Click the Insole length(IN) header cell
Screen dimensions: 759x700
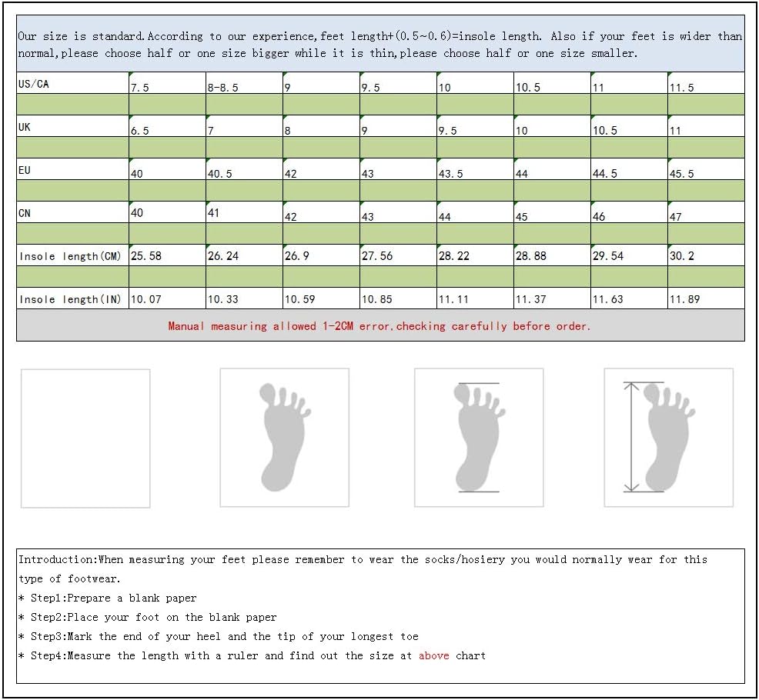coord(72,298)
